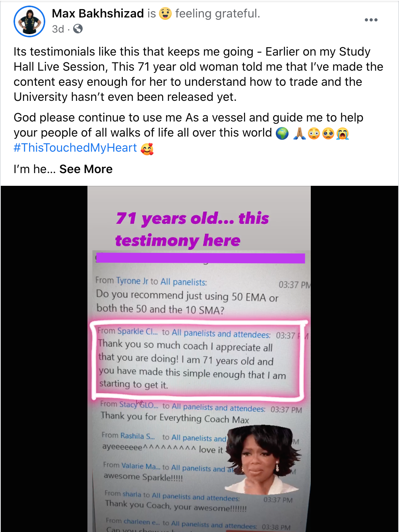This screenshot has height=532, width=399.
Task: Click the purple redaction bar in video
Action: (200, 258)
